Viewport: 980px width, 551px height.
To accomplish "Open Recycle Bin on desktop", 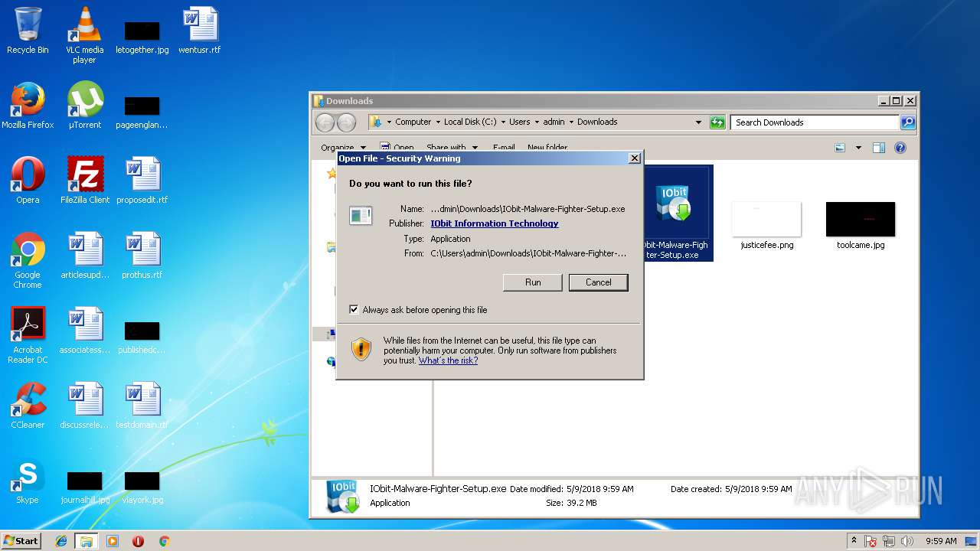I will (28, 31).
